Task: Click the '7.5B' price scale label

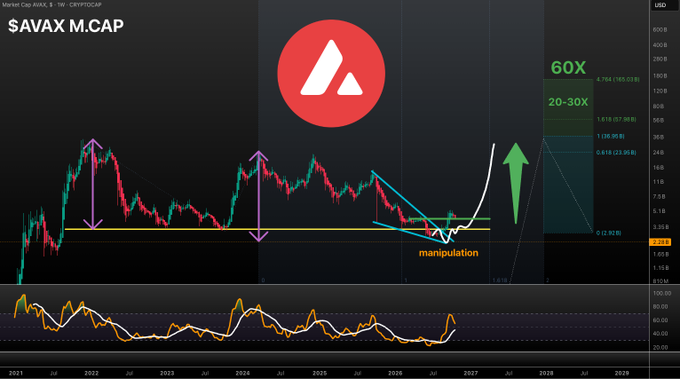Action: pyautogui.click(x=659, y=197)
